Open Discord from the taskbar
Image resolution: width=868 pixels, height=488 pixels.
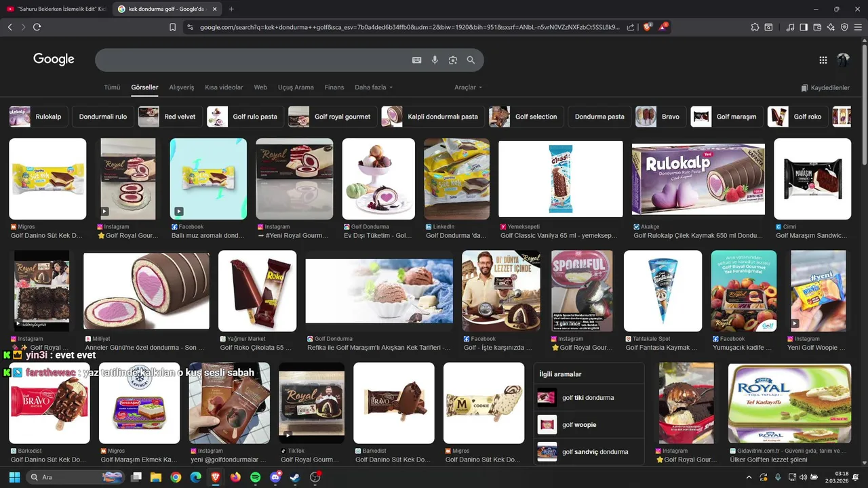tap(275, 477)
